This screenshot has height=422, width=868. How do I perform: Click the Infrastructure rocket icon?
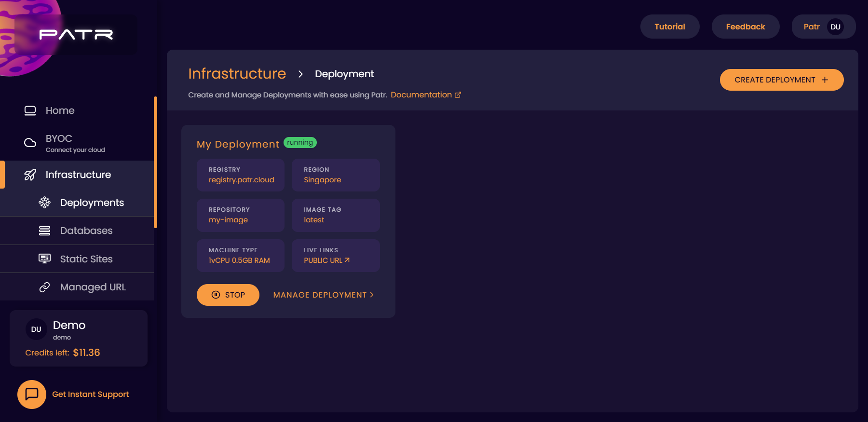coord(30,175)
